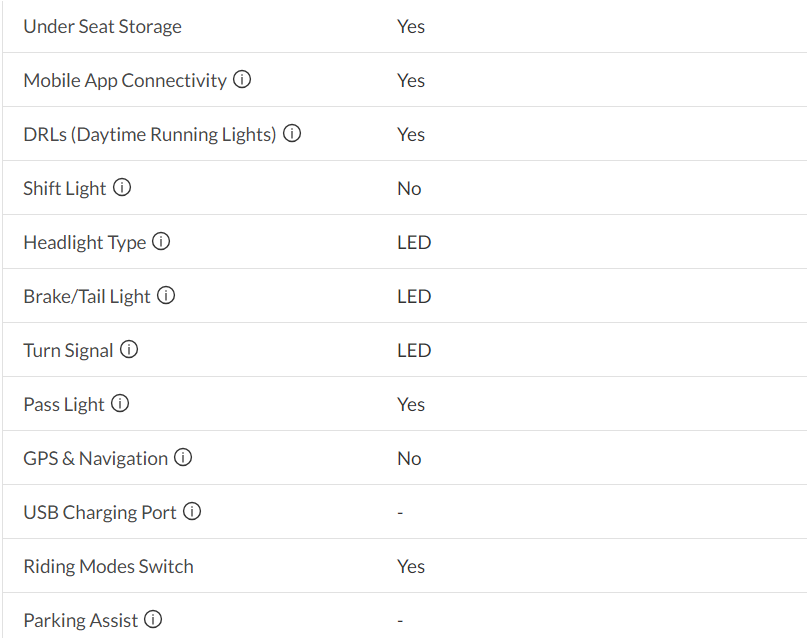Click the LED value for Turn Signal

[x=414, y=350]
